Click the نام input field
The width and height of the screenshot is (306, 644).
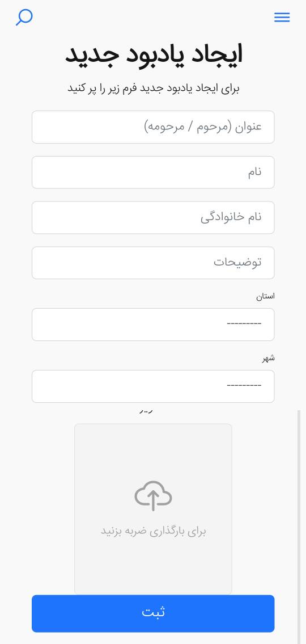click(x=153, y=172)
